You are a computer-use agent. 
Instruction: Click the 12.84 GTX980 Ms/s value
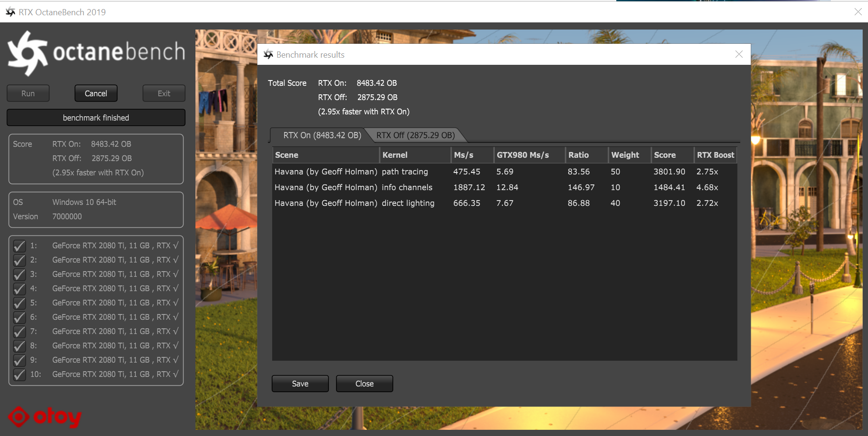507,187
